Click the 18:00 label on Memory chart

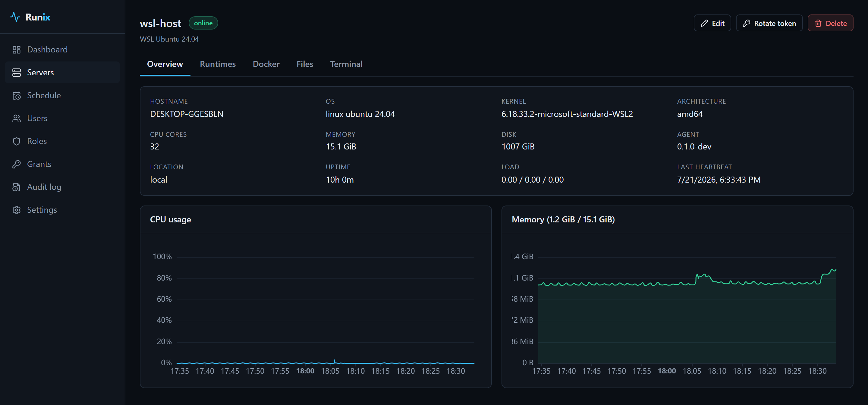pos(666,371)
